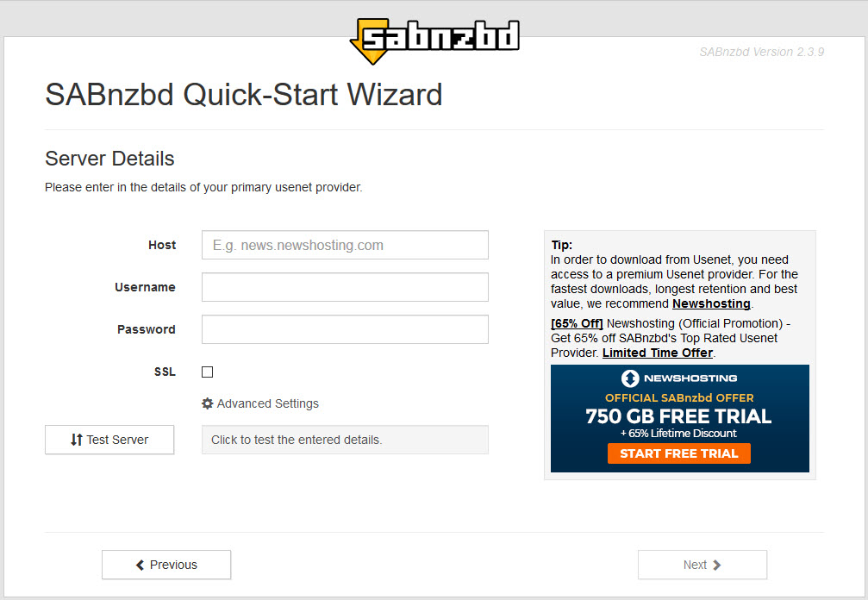This screenshot has height=600, width=868.
Task: Click the test result message box
Action: [345, 440]
